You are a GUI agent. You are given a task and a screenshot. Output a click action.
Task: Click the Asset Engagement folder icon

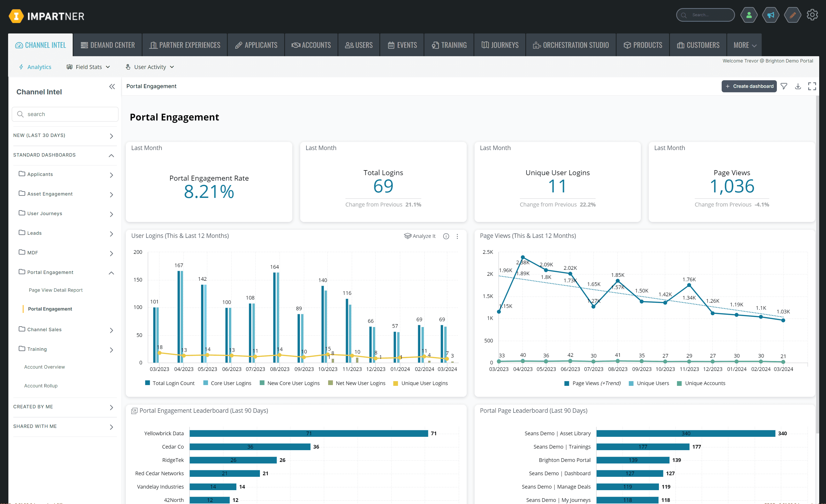[x=22, y=193]
